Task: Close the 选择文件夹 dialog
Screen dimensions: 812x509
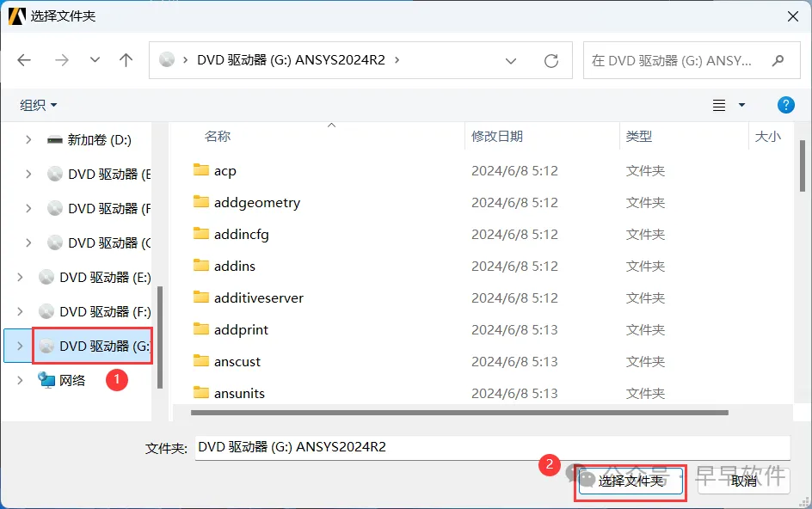Action: 793,16
